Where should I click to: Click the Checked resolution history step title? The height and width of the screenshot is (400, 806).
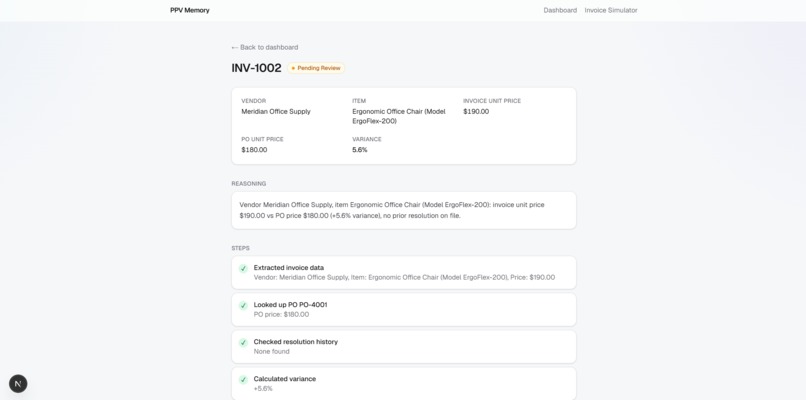(x=296, y=342)
